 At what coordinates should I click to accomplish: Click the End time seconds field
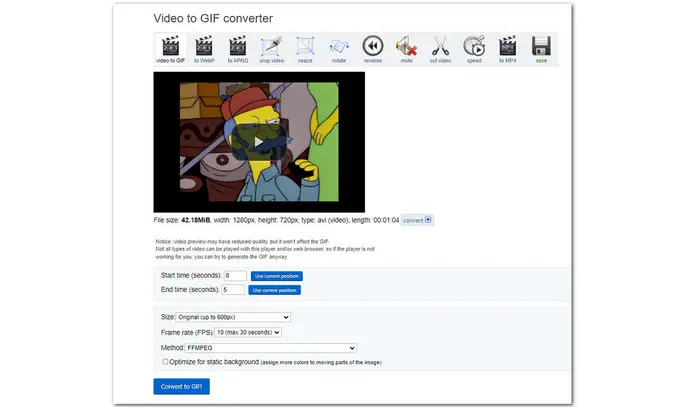233,290
